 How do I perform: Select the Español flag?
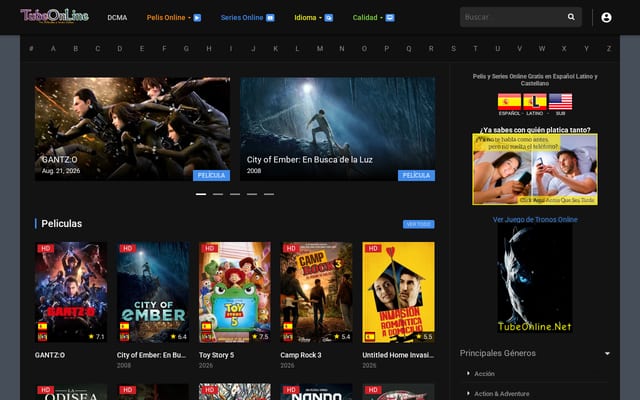pyautogui.click(x=509, y=102)
